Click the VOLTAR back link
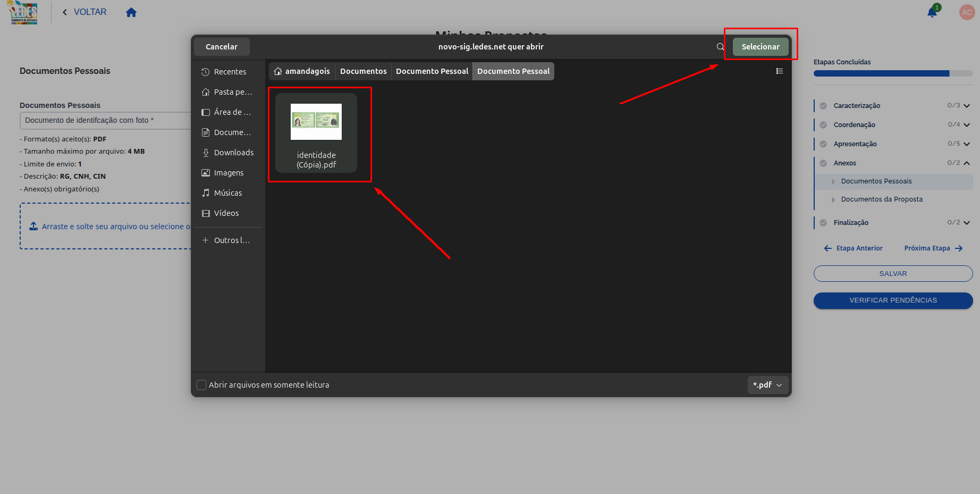The width and height of the screenshot is (980, 494). (x=85, y=12)
